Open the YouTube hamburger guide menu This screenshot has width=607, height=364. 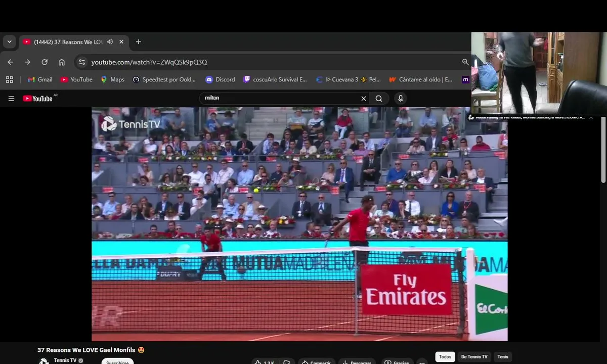[11, 99]
